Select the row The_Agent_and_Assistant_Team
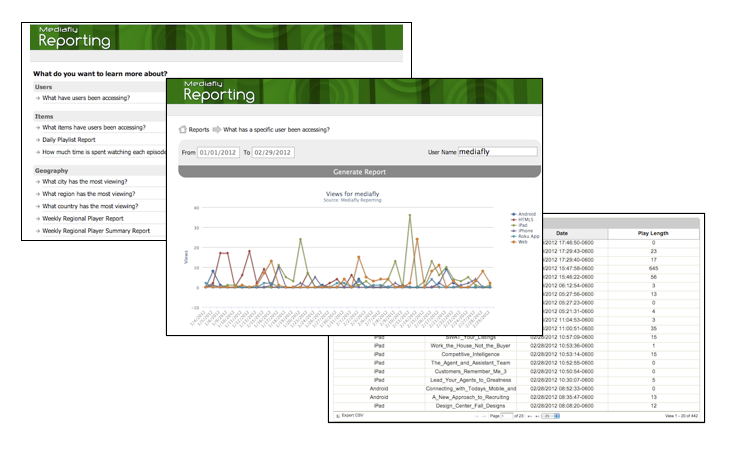The image size is (730, 449). coord(516,363)
